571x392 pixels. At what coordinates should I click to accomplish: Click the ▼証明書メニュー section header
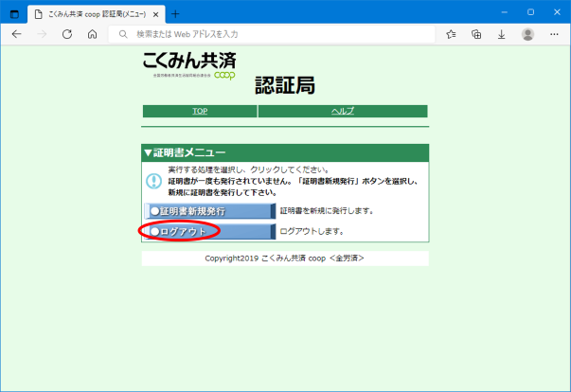pos(285,152)
